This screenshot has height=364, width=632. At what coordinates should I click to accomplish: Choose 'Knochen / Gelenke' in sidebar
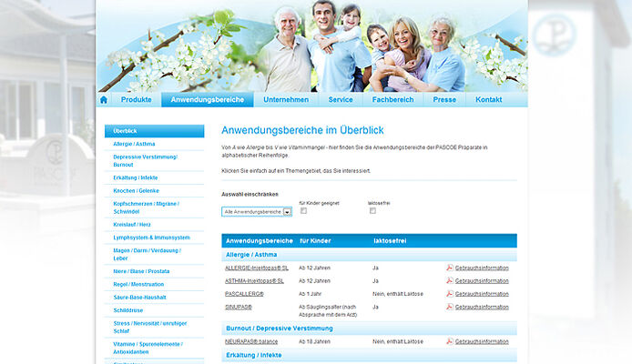coord(138,190)
